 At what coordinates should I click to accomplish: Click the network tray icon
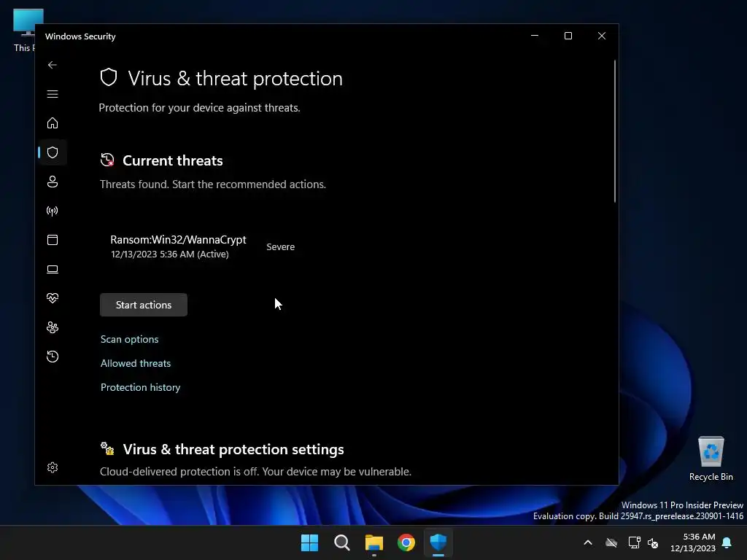click(634, 542)
